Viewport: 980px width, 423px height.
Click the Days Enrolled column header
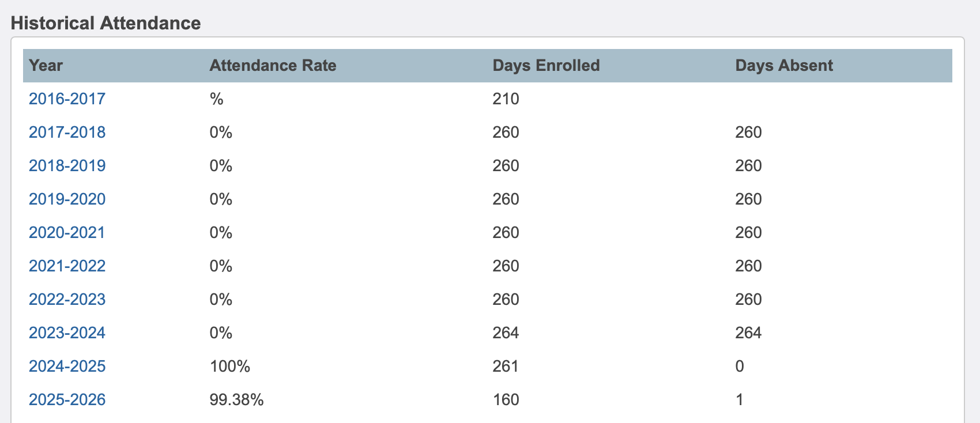click(546, 65)
